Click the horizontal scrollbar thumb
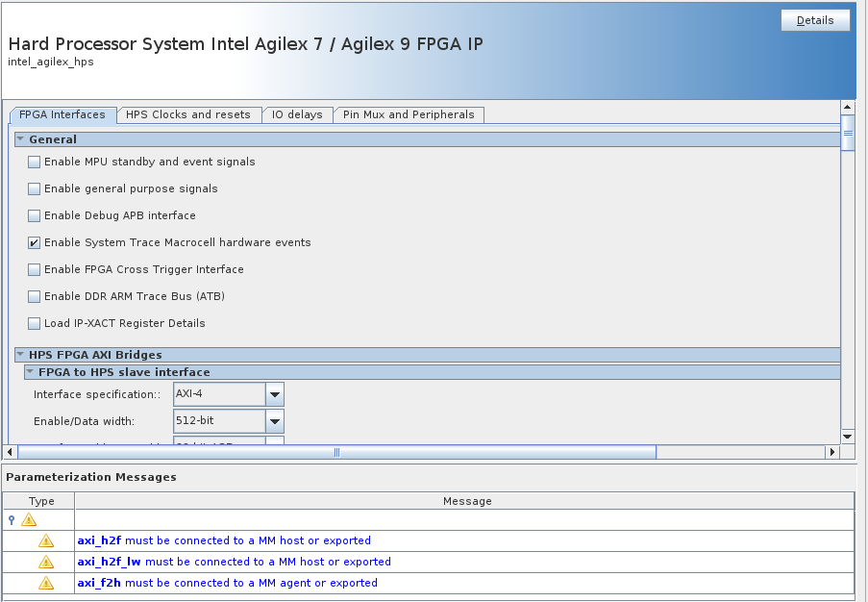Screen dimensions: 868x602 (x=336, y=452)
